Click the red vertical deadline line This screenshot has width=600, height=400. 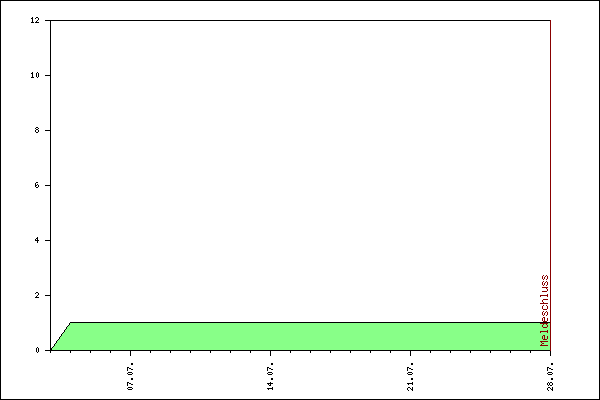click(550, 150)
